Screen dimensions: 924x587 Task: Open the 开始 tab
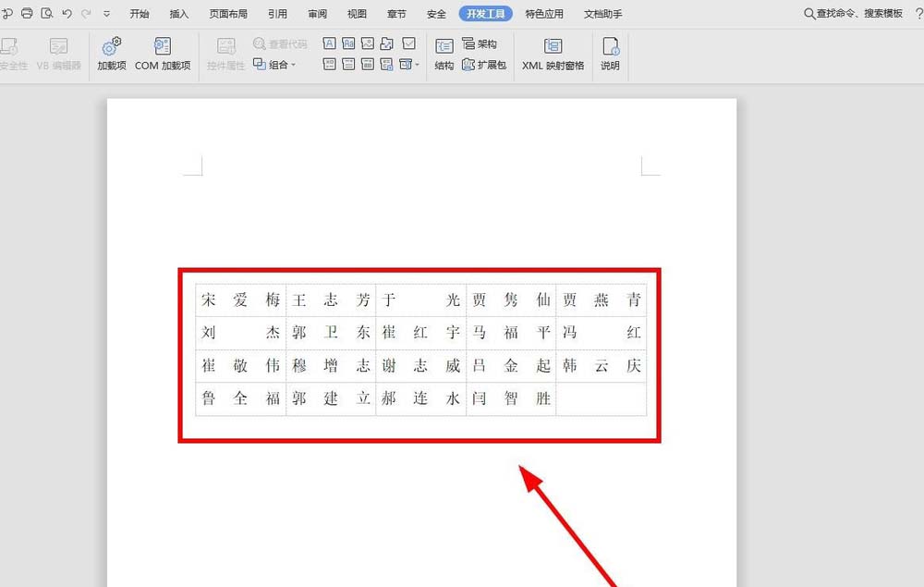140,14
